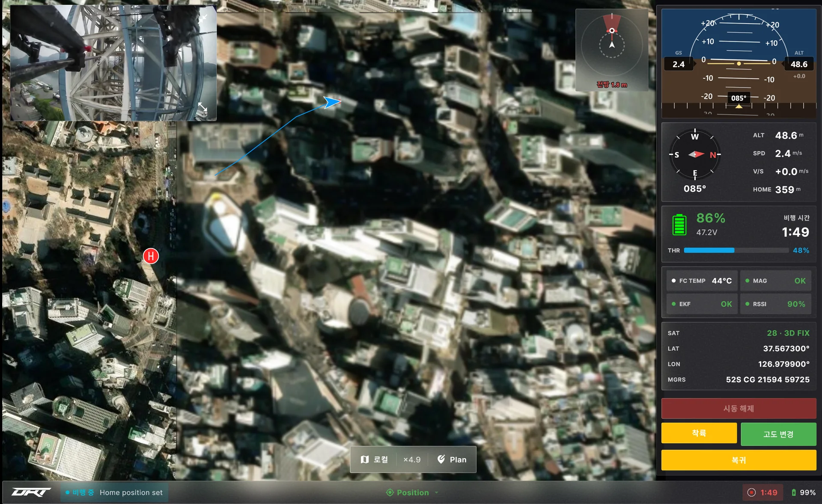Click the blue drone arrow on map
The height and width of the screenshot is (504, 822).
332,102
